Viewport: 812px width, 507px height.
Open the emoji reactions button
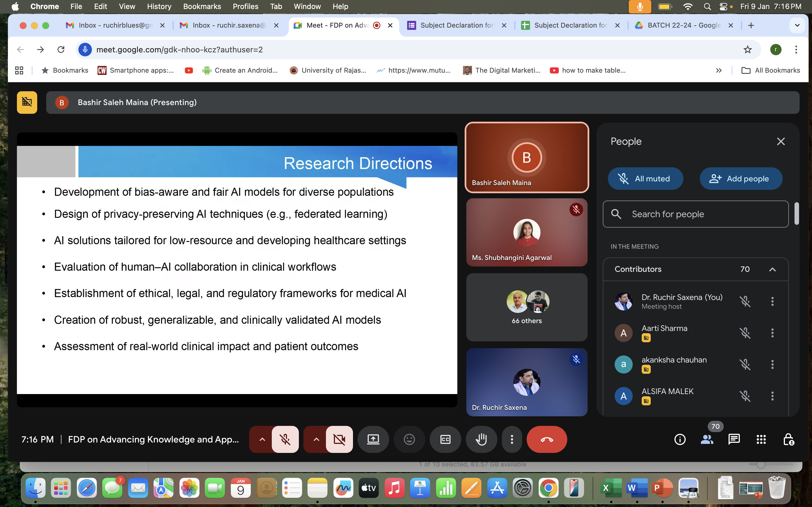[409, 439]
